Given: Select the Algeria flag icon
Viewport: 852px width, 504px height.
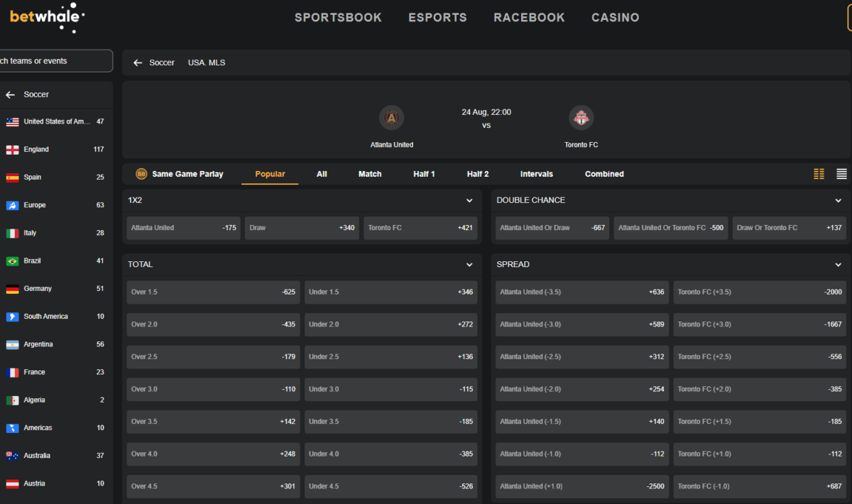Looking at the screenshot, I should pyautogui.click(x=12, y=400).
